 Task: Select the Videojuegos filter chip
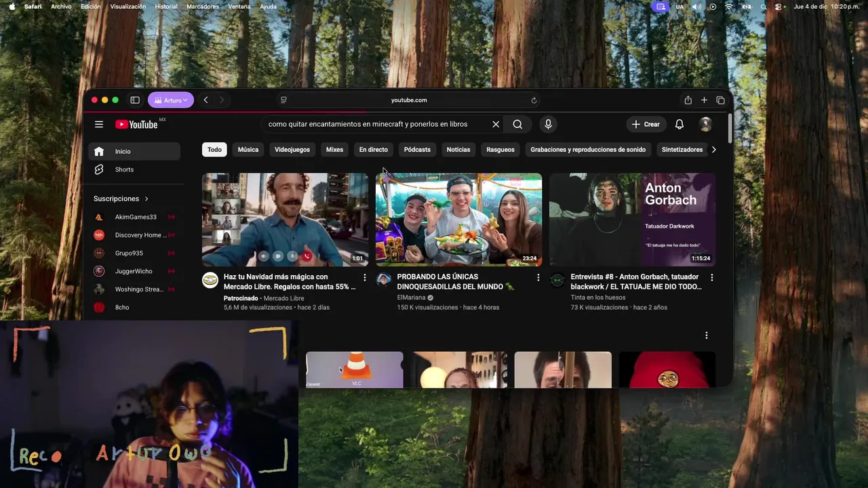point(292,150)
